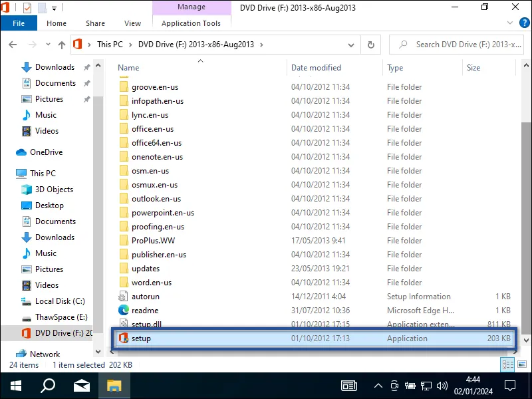
Task: Open the volume control in the system tray
Action: (x=442, y=386)
